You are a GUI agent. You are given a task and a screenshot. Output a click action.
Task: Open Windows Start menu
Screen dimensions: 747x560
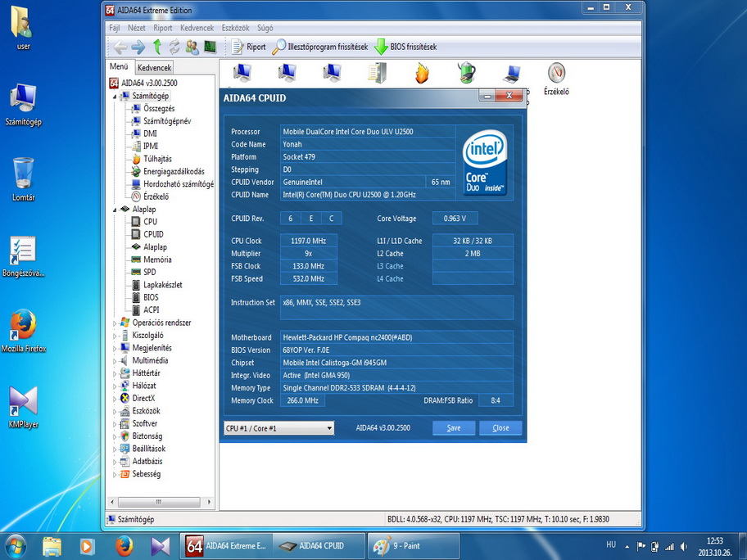(x=15, y=546)
